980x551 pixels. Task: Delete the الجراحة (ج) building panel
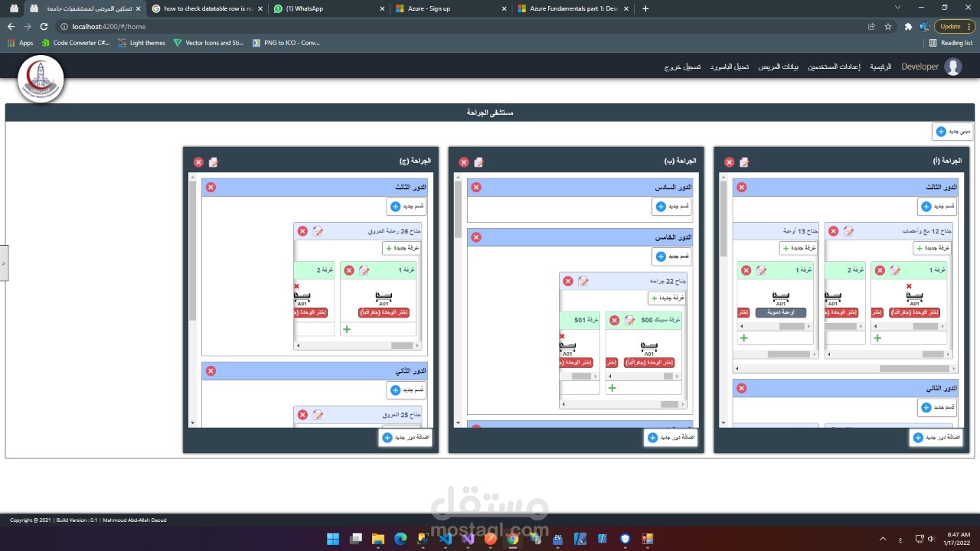pos(198,162)
